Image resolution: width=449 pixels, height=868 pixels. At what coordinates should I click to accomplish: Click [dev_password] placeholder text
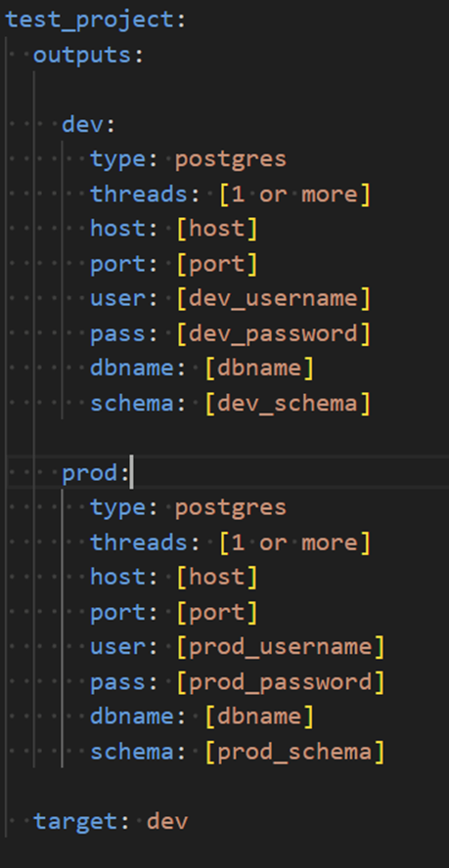(x=273, y=333)
